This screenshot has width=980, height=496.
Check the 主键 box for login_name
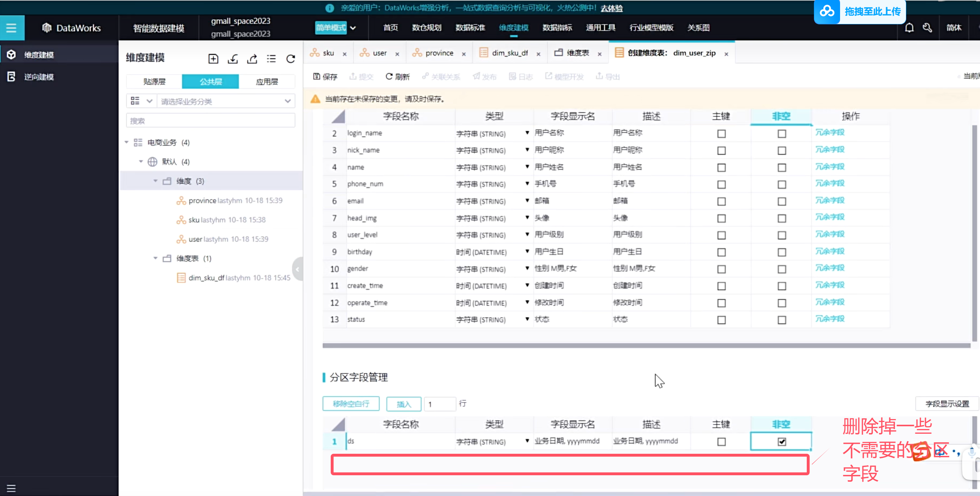[x=721, y=134]
